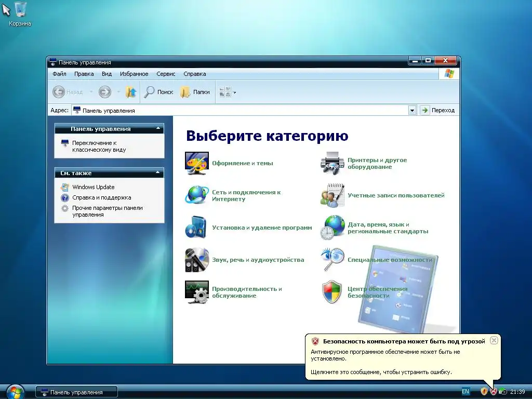Click the globe icon for Сеть и подключения
The width and height of the screenshot is (532, 399).
[x=197, y=195]
